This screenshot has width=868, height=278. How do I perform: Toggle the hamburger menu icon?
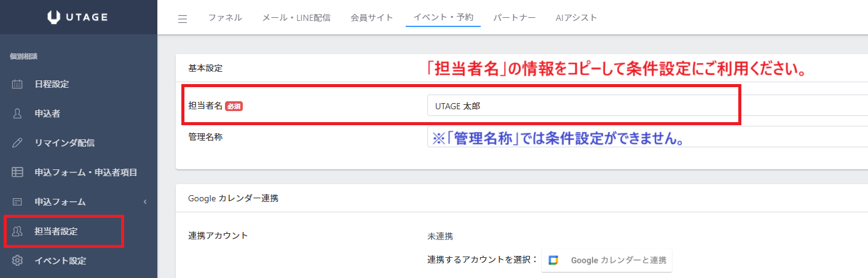click(x=183, y=19)
